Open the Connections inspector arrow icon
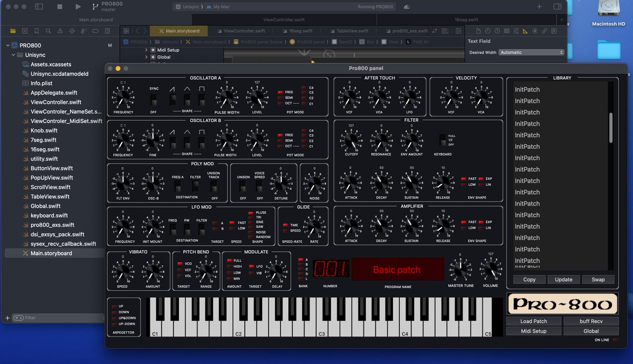The height and width of the screenshot is (364, 633). pyautogui.click(x=535, y=31)
